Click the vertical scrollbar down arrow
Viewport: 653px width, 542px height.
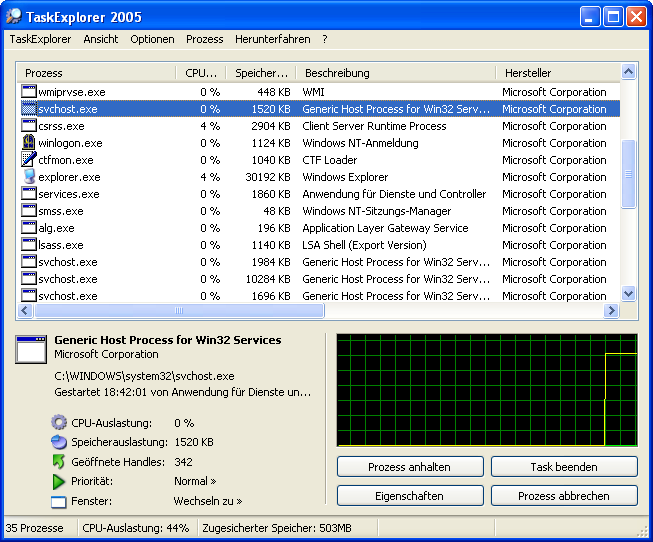point(628,294)
